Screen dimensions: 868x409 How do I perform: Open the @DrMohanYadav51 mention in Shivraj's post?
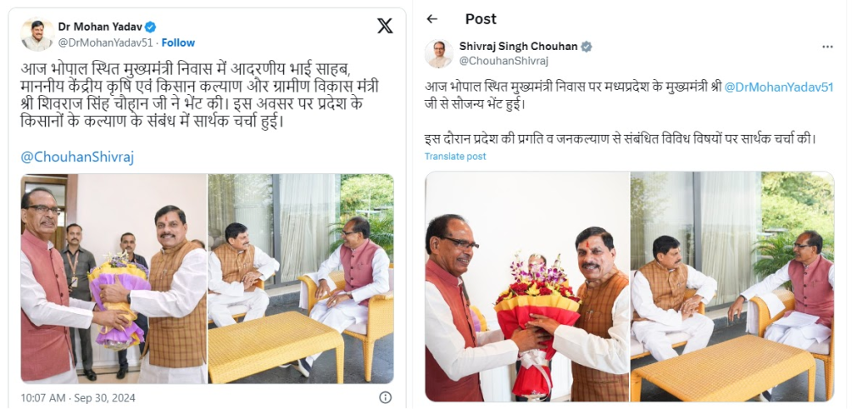(x=779, y=87)
